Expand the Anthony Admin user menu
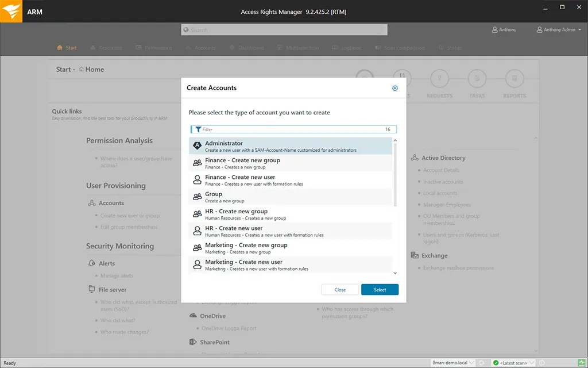Screen dimensions: 588x368 (x=559, y=30)
